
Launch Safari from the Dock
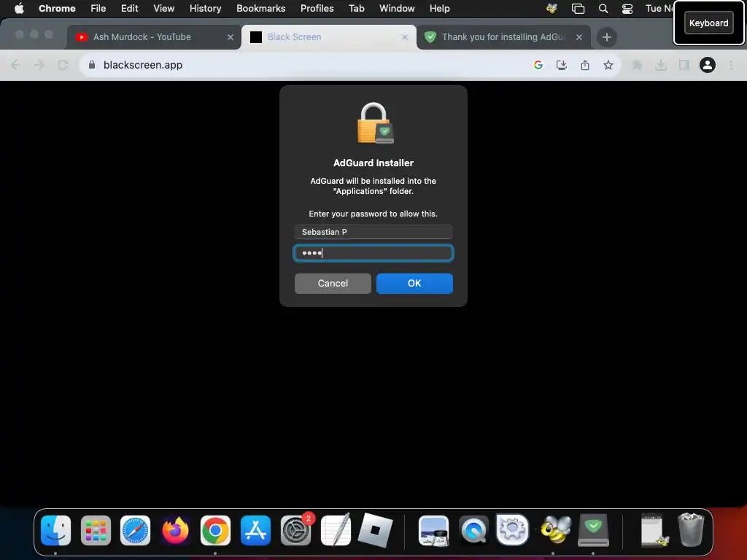pyautogui.click(x=135, y=531)
